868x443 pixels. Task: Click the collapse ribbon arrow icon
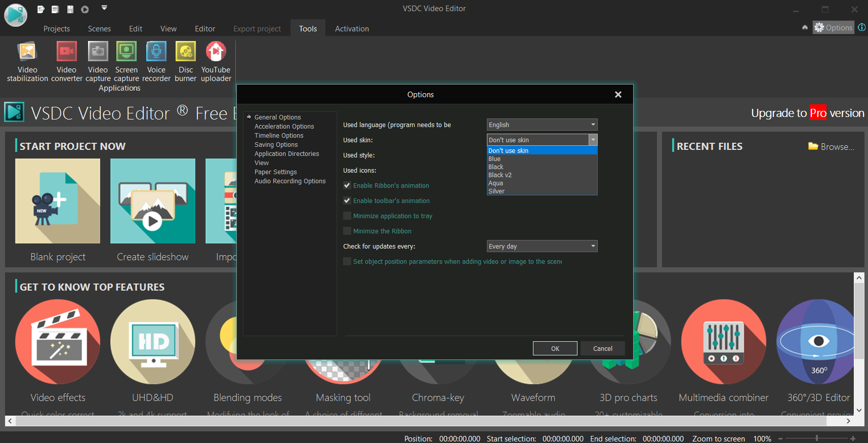pos(805,27)
